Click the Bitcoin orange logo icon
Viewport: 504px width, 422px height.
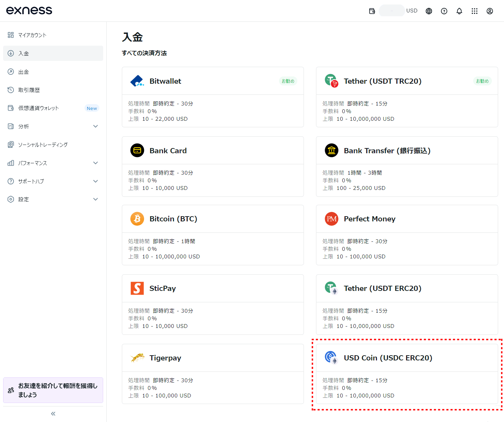point(137,219)
